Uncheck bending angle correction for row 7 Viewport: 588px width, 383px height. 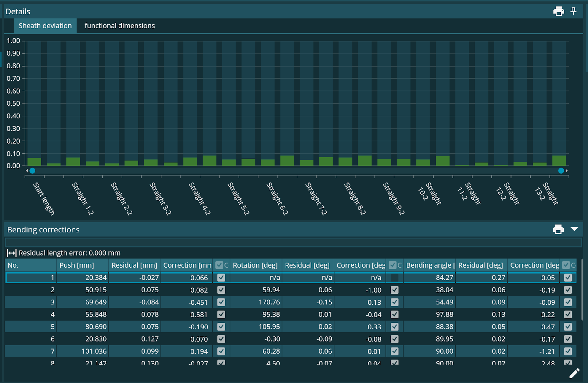[x=568, y=351]
